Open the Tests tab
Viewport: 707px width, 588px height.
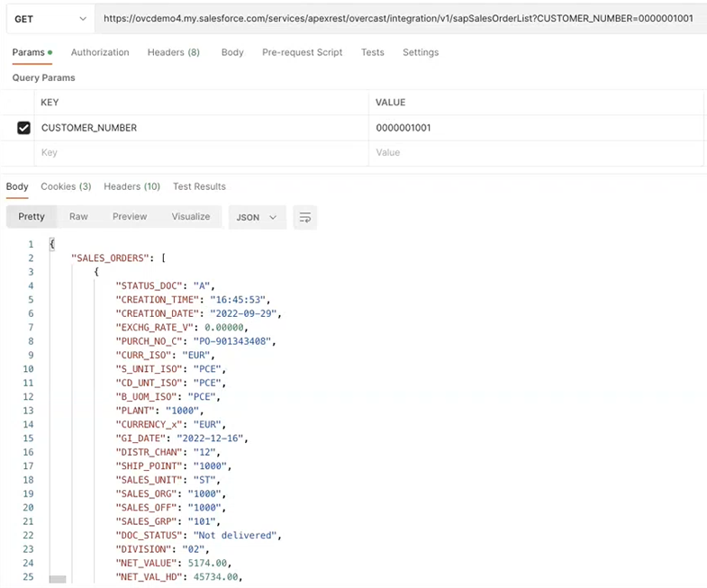[x=373, y=52]
